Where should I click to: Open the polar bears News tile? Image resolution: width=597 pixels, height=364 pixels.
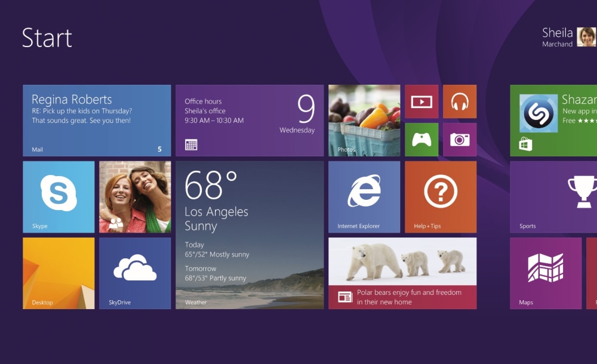402,273
